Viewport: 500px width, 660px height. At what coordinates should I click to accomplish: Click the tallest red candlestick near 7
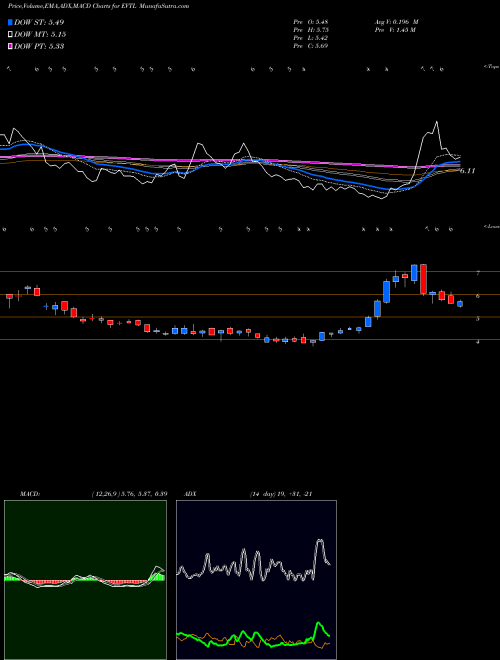point(423,279)
